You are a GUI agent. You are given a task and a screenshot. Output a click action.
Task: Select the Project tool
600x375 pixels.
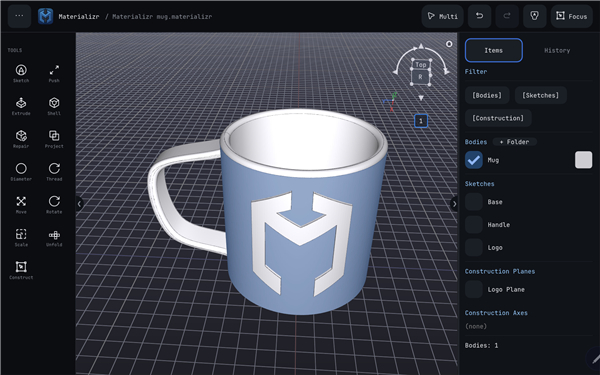[54, 139]
